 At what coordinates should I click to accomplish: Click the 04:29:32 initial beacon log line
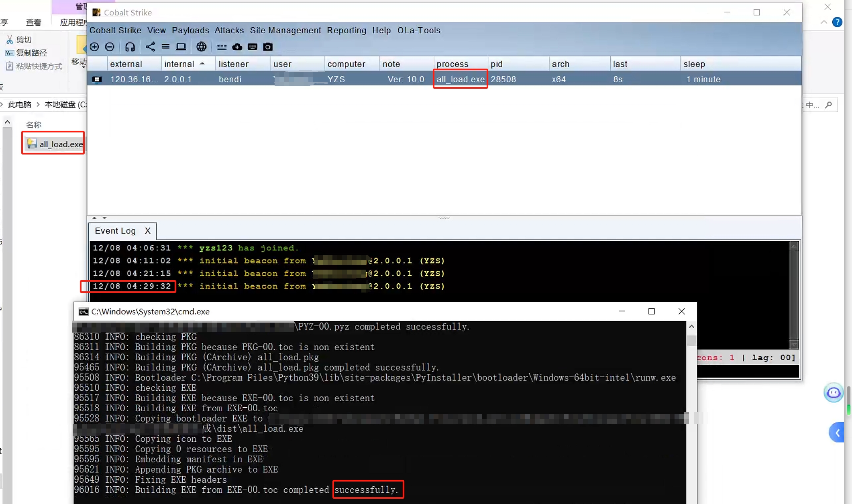(x=269, y=287)
